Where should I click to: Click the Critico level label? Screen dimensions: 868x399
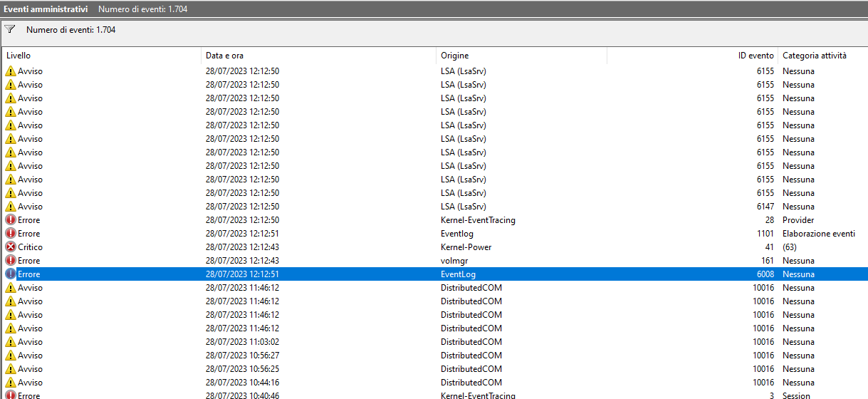(31, 247)
